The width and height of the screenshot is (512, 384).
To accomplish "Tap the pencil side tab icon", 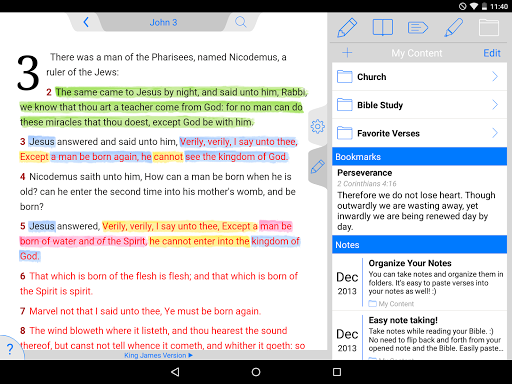I will (318, 166).
